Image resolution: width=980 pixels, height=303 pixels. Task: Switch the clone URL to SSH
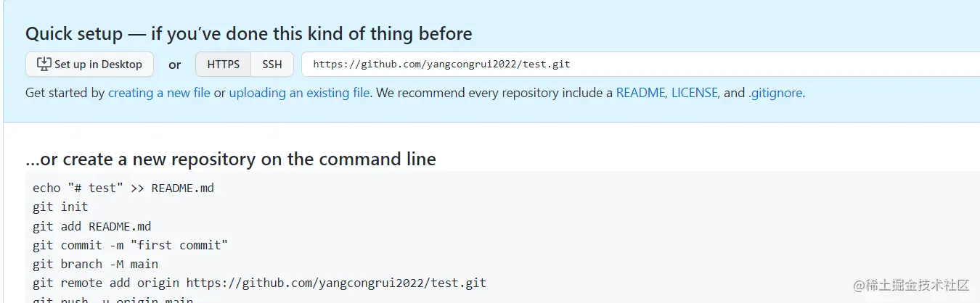[272, 64]
